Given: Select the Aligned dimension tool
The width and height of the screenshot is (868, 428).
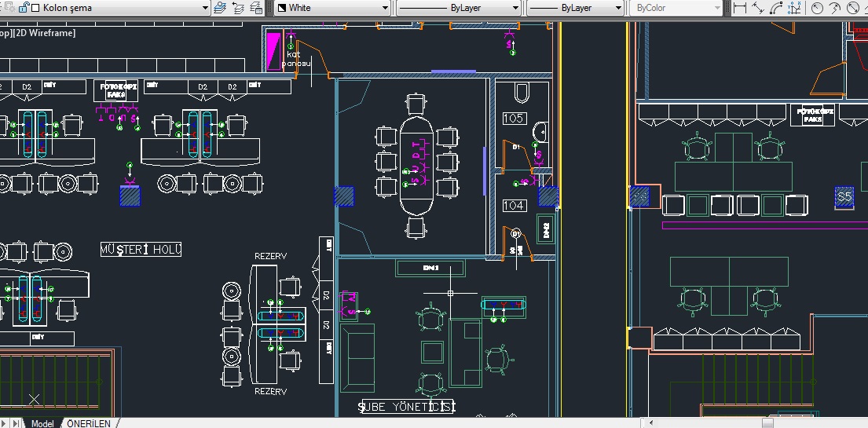Looking at the screenshot, I should pos(758,8).
